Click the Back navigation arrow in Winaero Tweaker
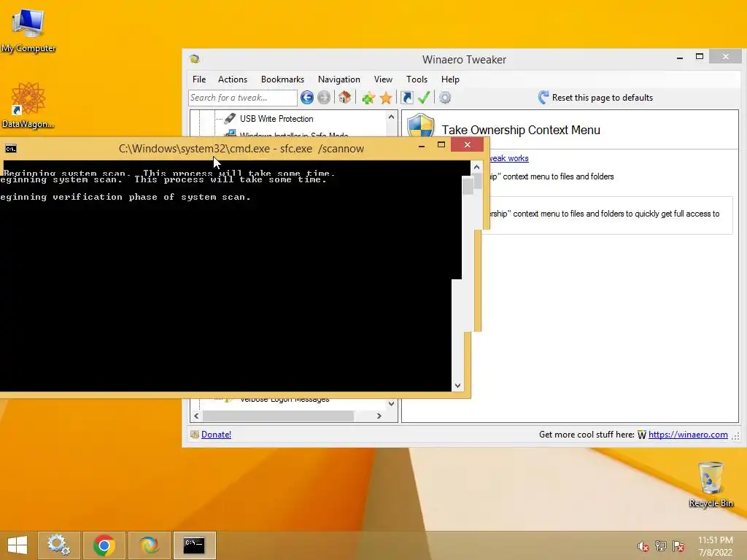Screen dimensions: 747x560 tap(307, 98)
